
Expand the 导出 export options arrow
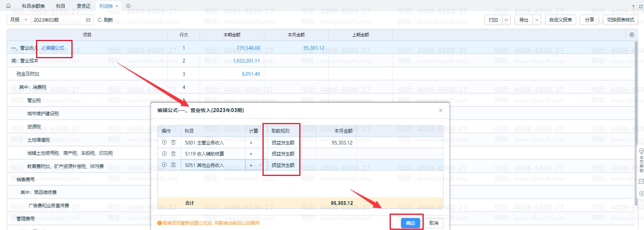point(536,20)
